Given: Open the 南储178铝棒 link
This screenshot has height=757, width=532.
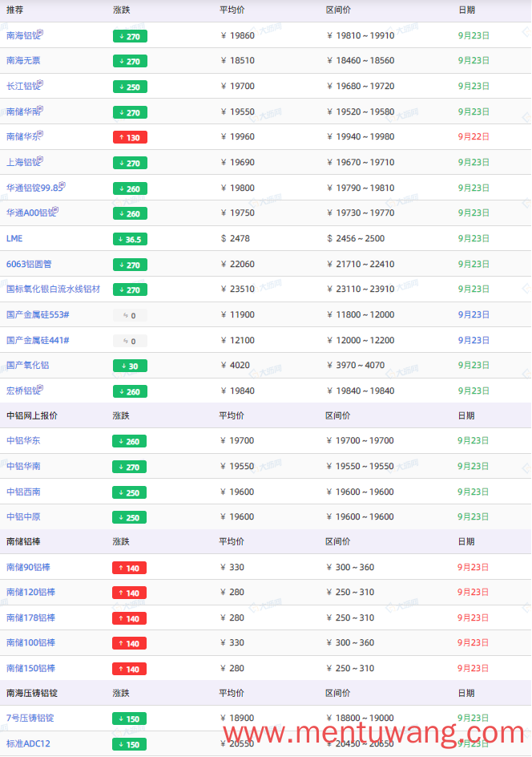Looking at the screenshot, I should point(30,618).
